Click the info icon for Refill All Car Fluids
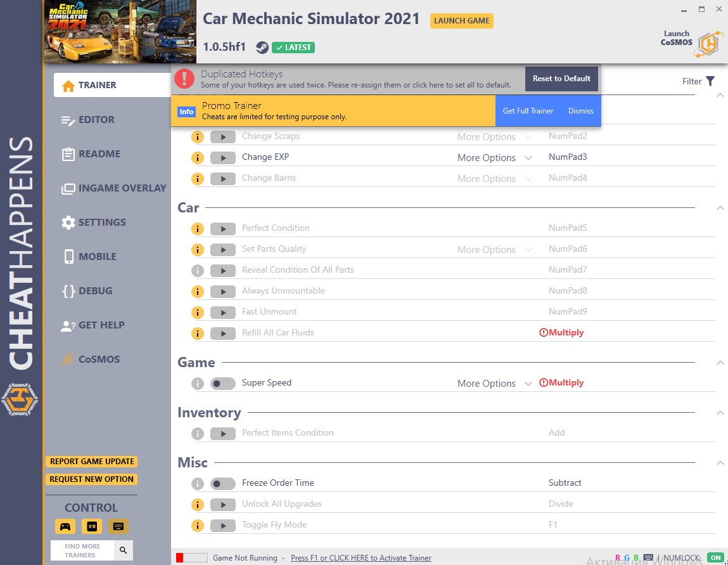The image size is (728, 565). [x=197, y=333]
